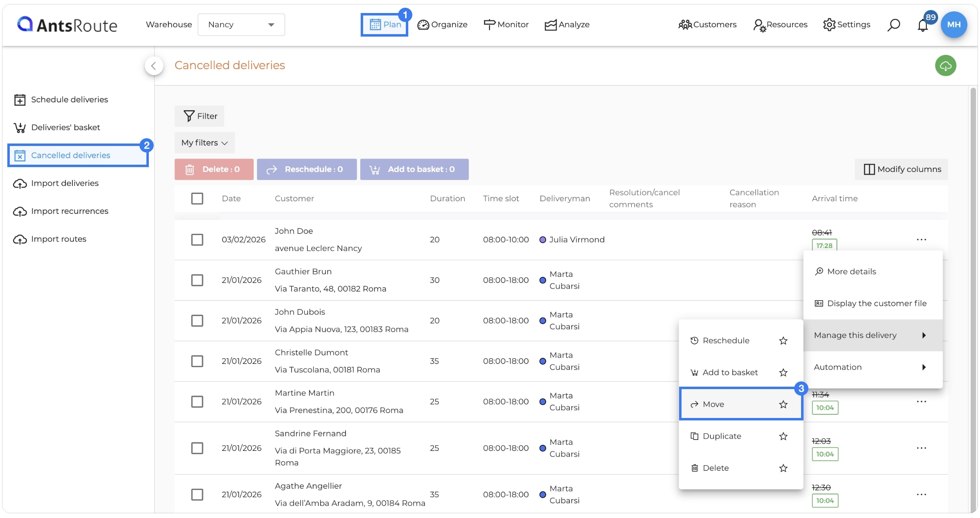Open Modify columns
Viewport: 980px width, 518px height.
[901, 170]
